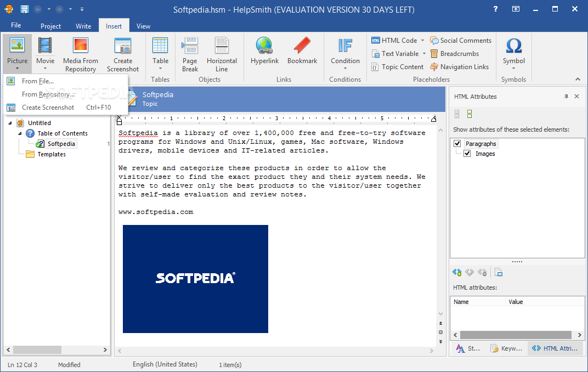Viewport: 588px width, 372px height.
Task: Click the edit HTML attribute icon
Action: [x=470, y=272]
